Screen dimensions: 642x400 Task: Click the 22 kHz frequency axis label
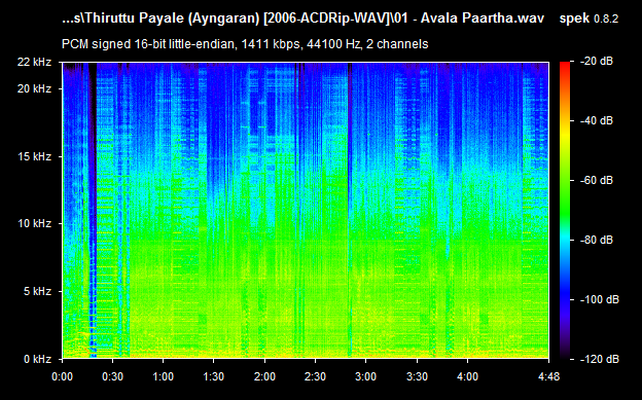pyautogui.click(x=34, y=62)
